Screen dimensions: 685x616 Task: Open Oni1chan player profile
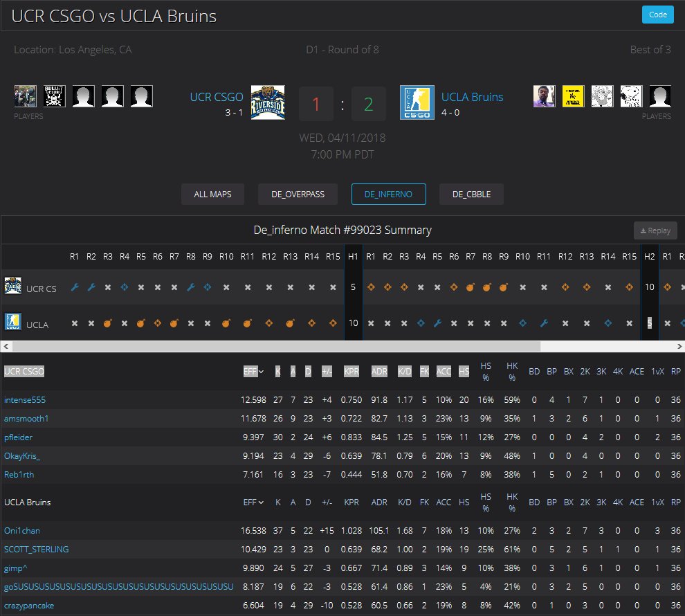tap(22, 531)
